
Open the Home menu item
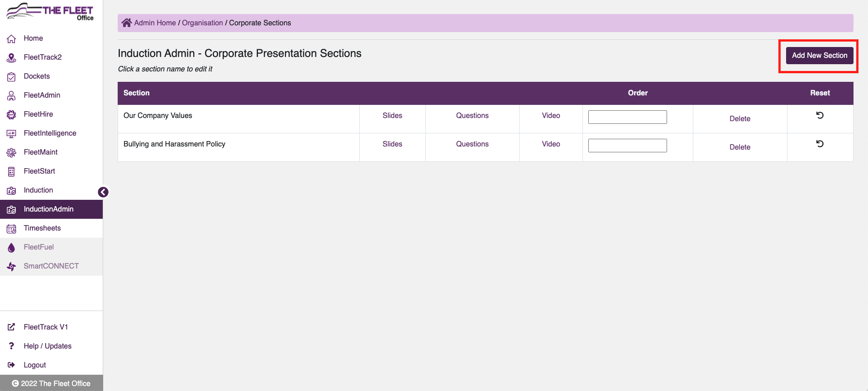tap(33, 38)
